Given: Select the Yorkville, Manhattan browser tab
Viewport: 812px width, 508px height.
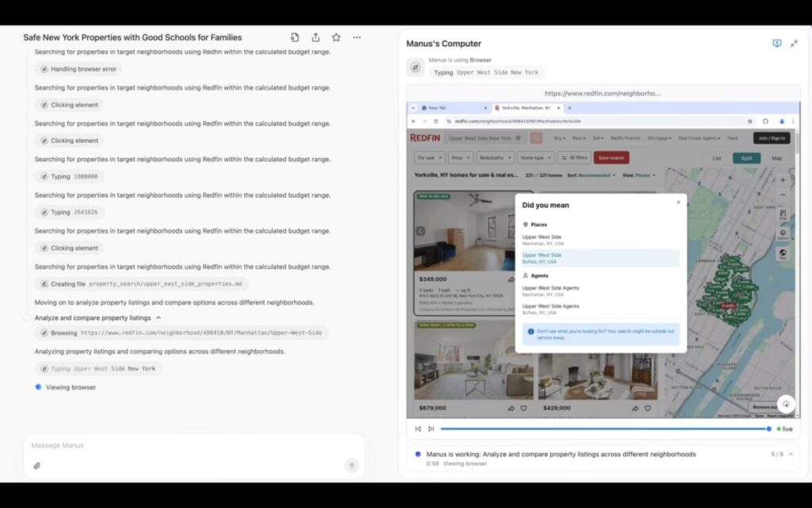Looking at the screenshot, I should [527, 108].
